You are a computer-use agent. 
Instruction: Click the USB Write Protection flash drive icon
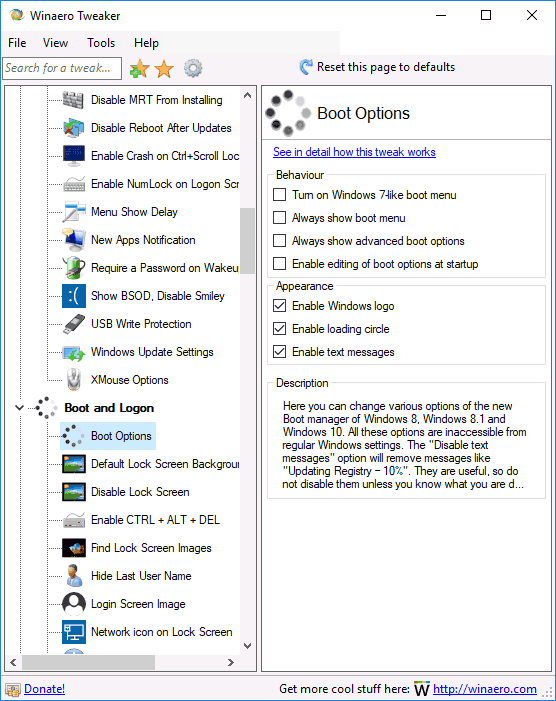click(x=73, y=324)
